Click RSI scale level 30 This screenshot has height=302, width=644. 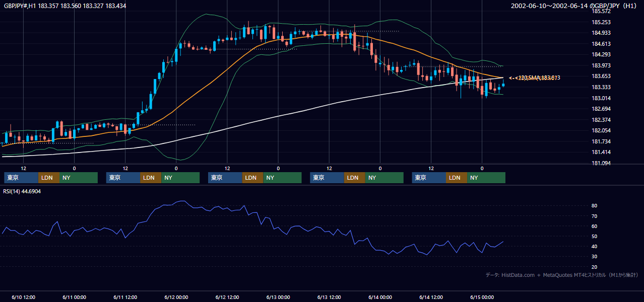595,256
